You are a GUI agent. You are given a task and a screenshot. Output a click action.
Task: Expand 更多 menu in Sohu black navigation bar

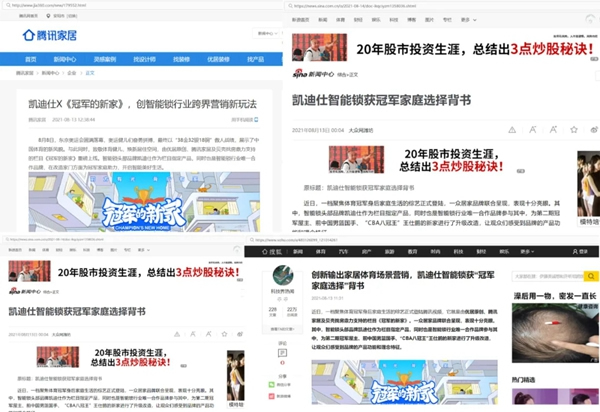point(527,251)
